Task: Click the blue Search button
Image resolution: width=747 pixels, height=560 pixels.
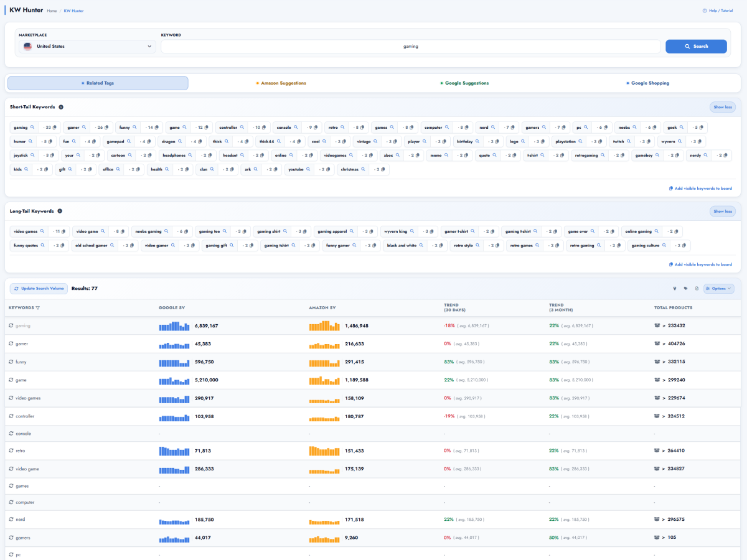Action: point(696,47)
